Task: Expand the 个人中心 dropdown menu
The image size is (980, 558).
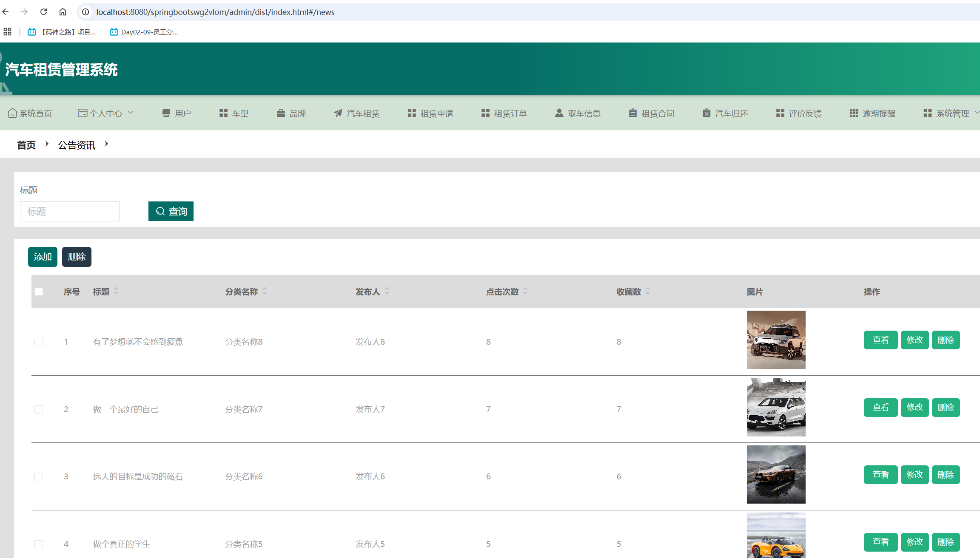Action: coord(105,113)
